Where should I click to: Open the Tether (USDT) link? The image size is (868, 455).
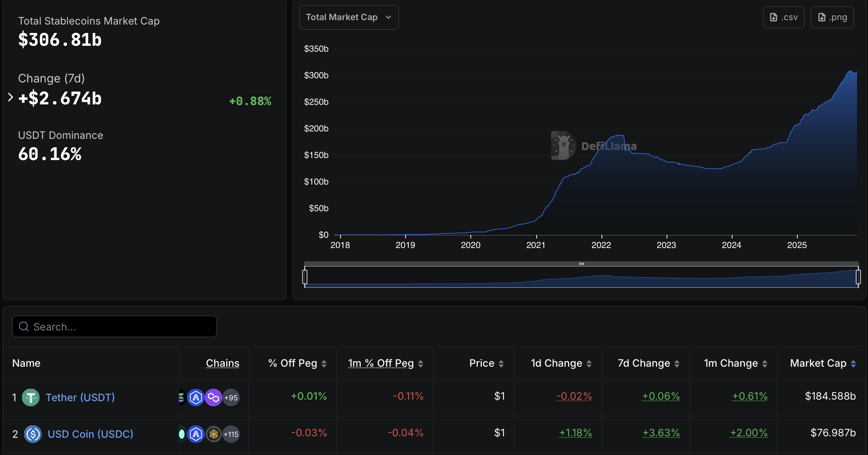80,397
